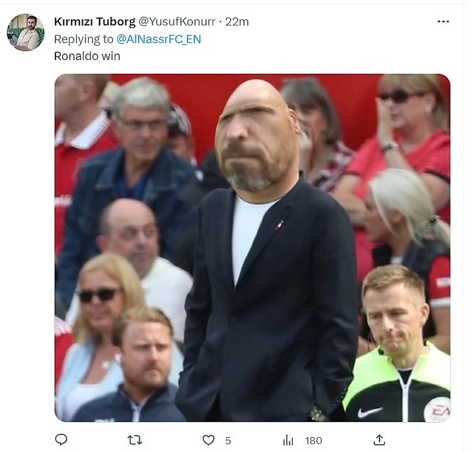Open the three-dot more options menu
The width and height of the screenshot is (476, 452).
tap(443, 22)
